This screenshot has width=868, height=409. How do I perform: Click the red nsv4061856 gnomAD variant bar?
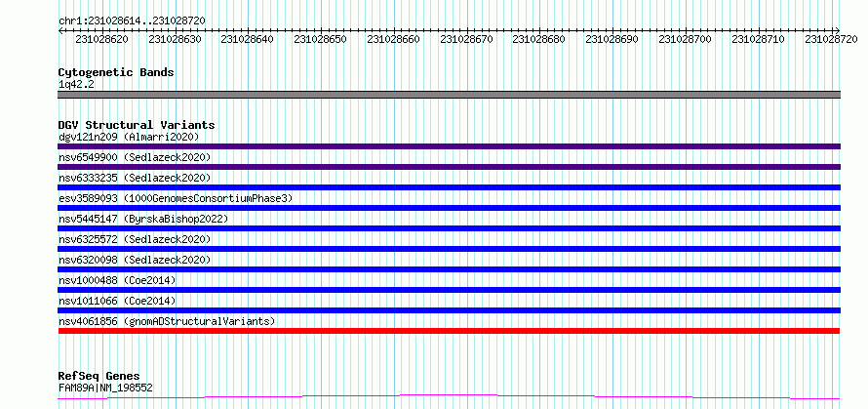[x=449, y=331]
